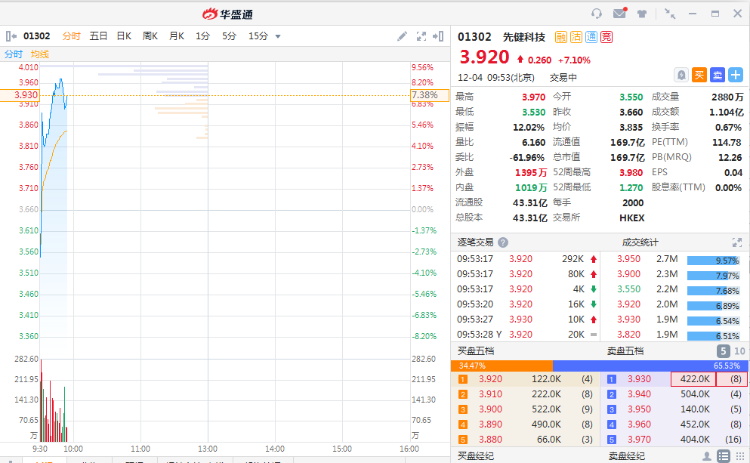This screenshot has width=750, height=463.
Task: Click ask price 3.960 row
Action: [674, 425]
